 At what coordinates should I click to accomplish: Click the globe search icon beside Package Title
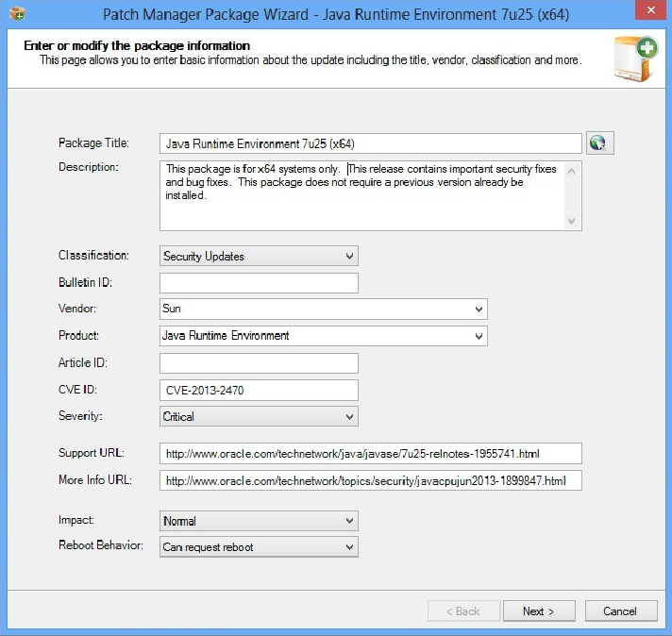click(599, 142)
